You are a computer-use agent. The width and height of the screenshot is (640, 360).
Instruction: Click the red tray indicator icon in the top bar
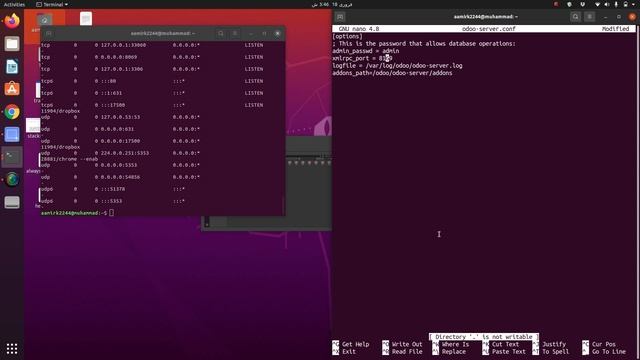(556, 4)
